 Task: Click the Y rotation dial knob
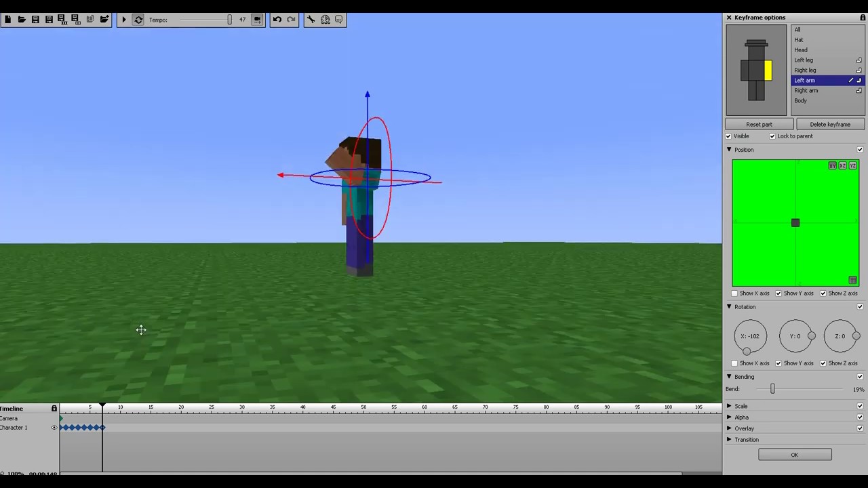(x=812, y=336)
